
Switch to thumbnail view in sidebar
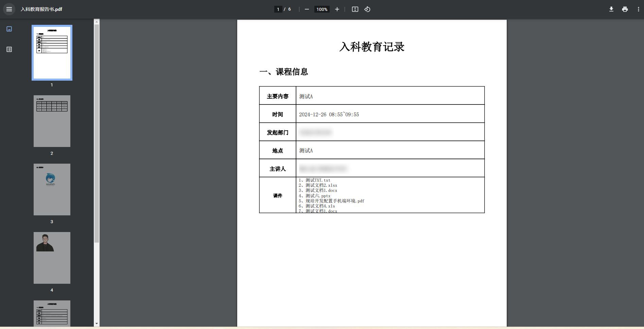point(9,29)
